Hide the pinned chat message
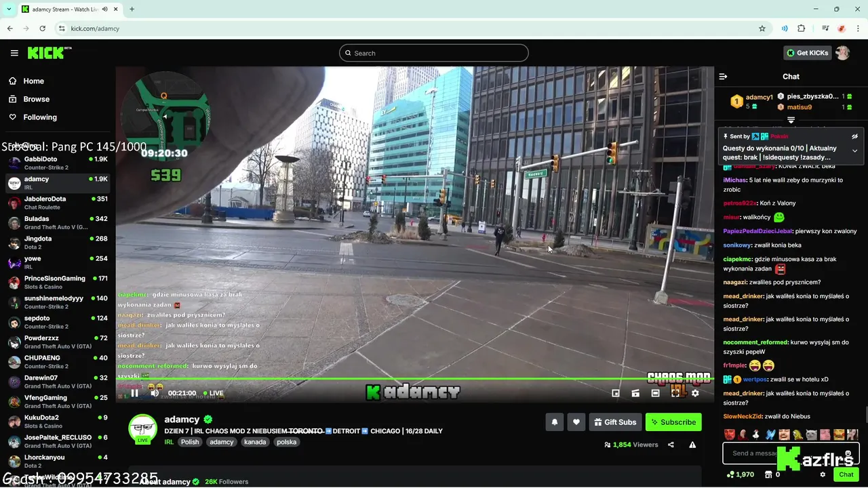Image resolution: width=868 pixels, height=488 pixels. (x=854, y=136)
